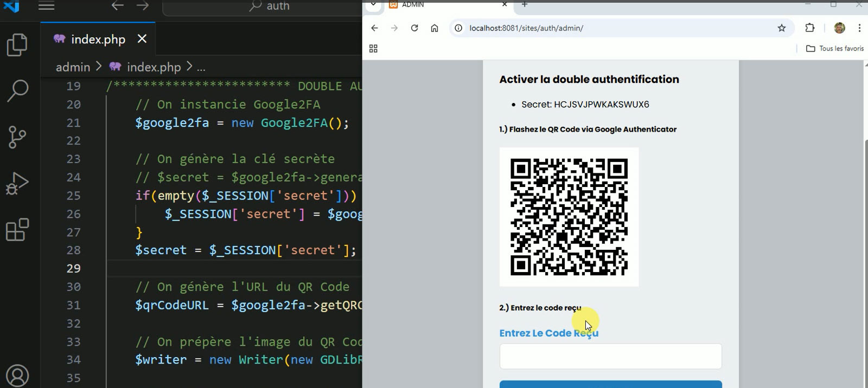868x388 pixels.
Task: Open the Run and Debug view
Action: pyautogui.click(x=17, y=183)
